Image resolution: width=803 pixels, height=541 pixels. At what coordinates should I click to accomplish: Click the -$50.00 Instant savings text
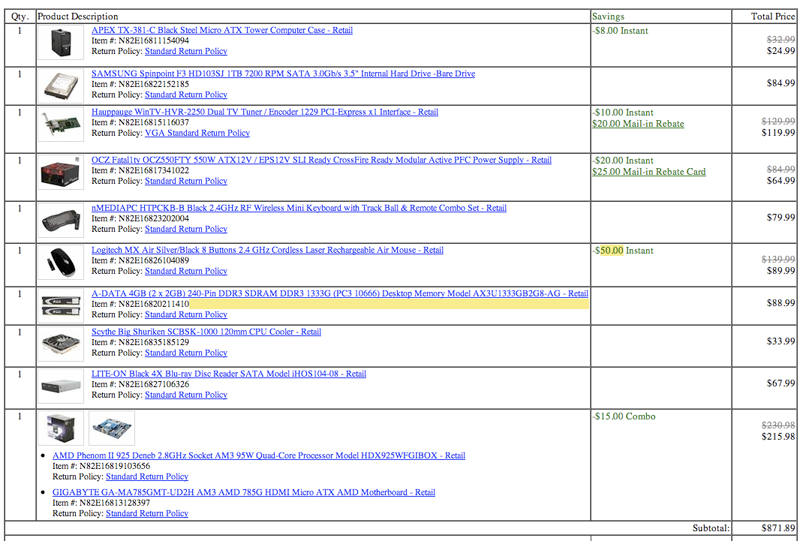point(623,251)
